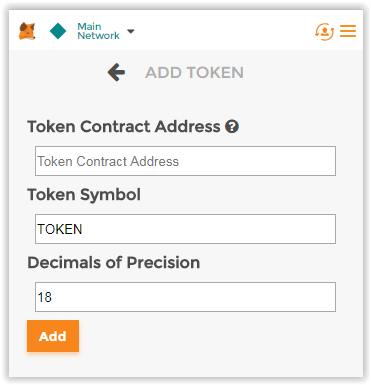The image size is (371, 385).
Task: Click empty gray area below Add button
Action: point(200,363)
